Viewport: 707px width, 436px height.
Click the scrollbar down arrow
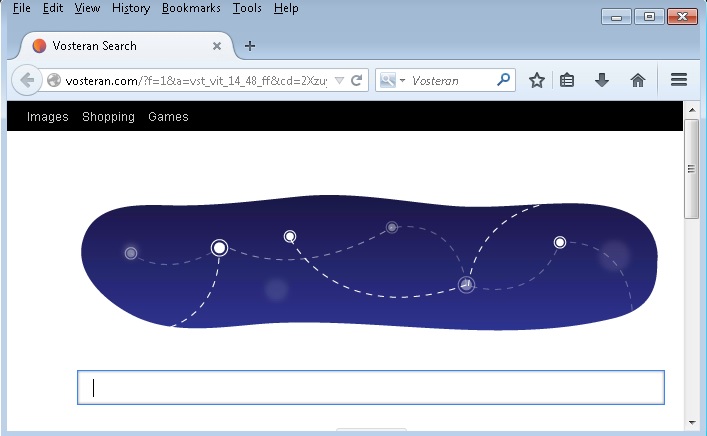(692, 422)
